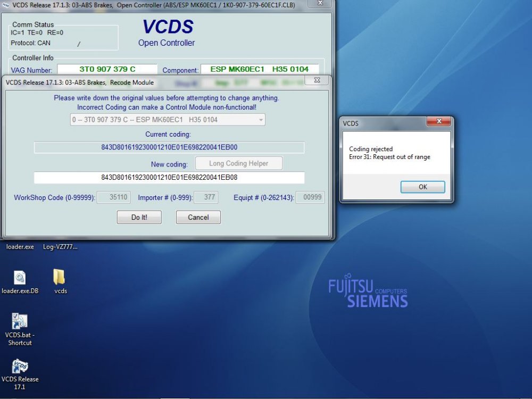Select the loader.exe desktop item
The height and width of the screenshot is (399, 532).
tap(20, 247)
